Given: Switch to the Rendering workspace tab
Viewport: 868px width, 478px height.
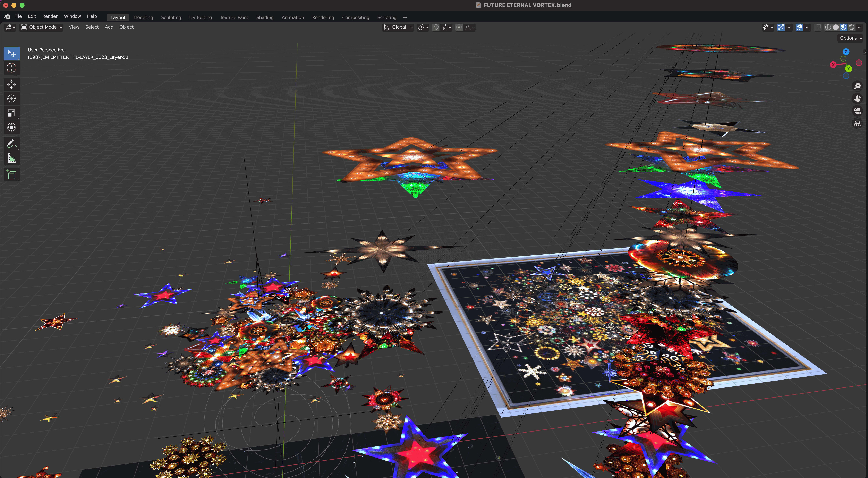Looking at the screenshot, I should click(323, 18).
